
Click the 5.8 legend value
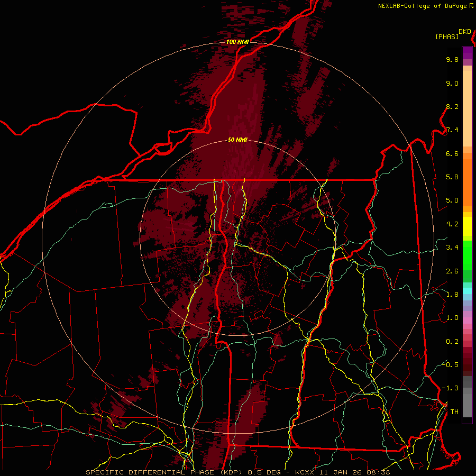coord(452,177)
